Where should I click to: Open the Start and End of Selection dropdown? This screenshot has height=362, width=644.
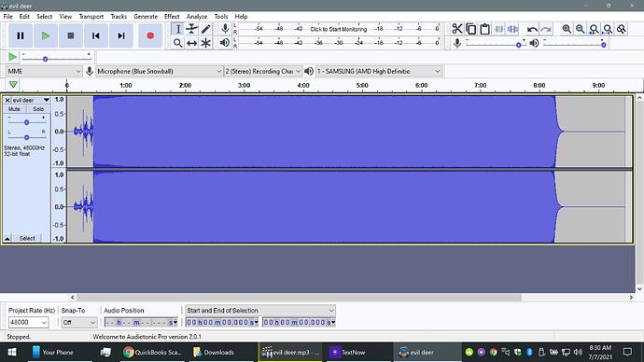tap(260, 311)
